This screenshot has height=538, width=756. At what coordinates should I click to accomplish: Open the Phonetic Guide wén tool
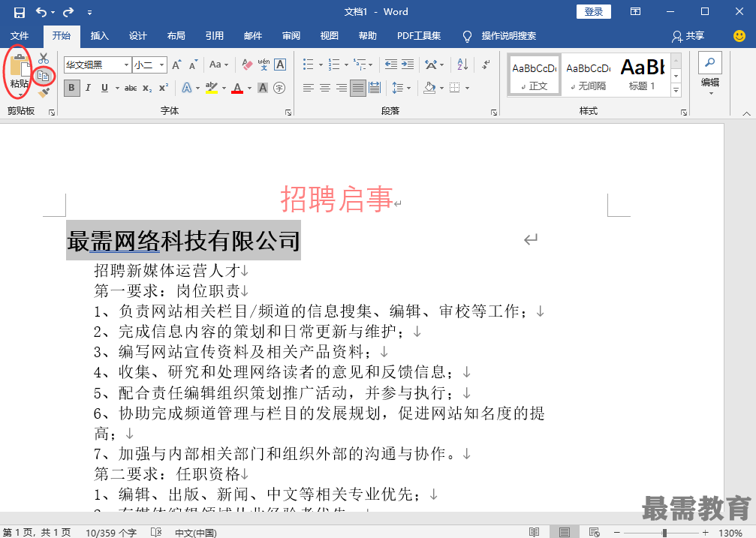click(x=264, y=65)
